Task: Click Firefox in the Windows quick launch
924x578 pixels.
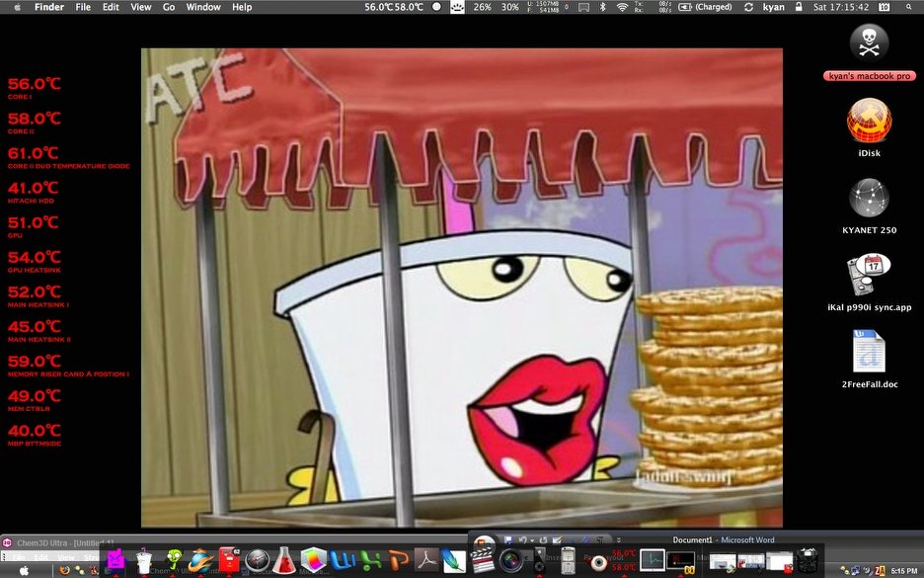Action: tap(65, 570)
